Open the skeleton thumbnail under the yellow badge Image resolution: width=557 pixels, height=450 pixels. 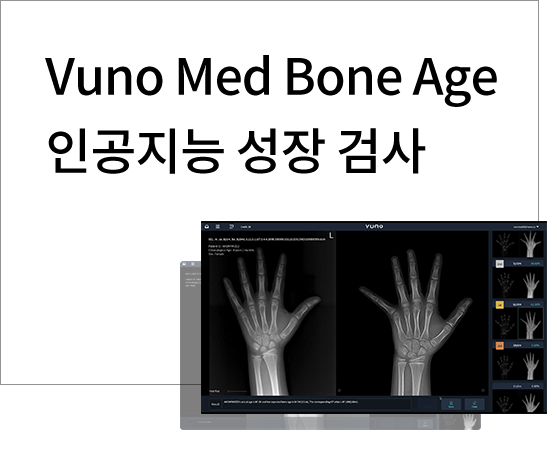[x=505, y=324]
